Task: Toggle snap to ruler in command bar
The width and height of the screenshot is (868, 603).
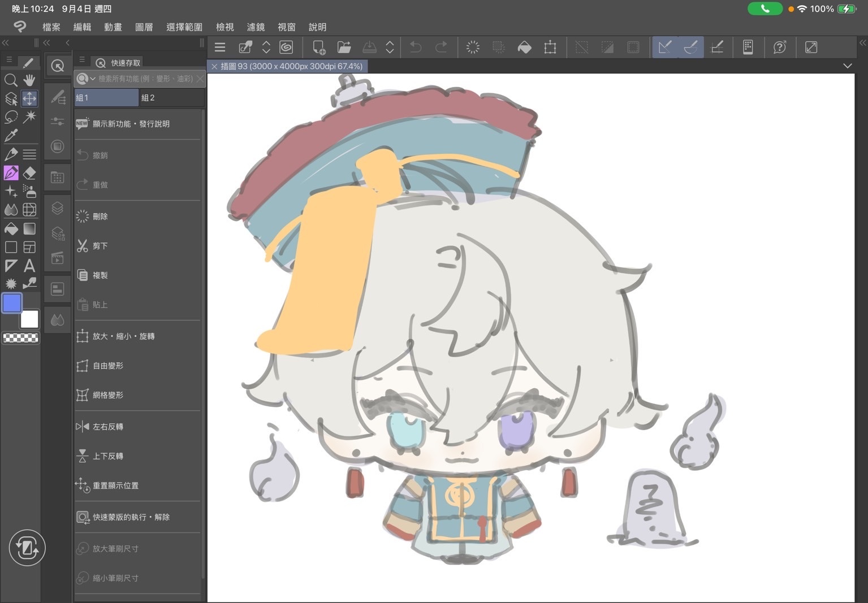Action: (x=665, y=47)
